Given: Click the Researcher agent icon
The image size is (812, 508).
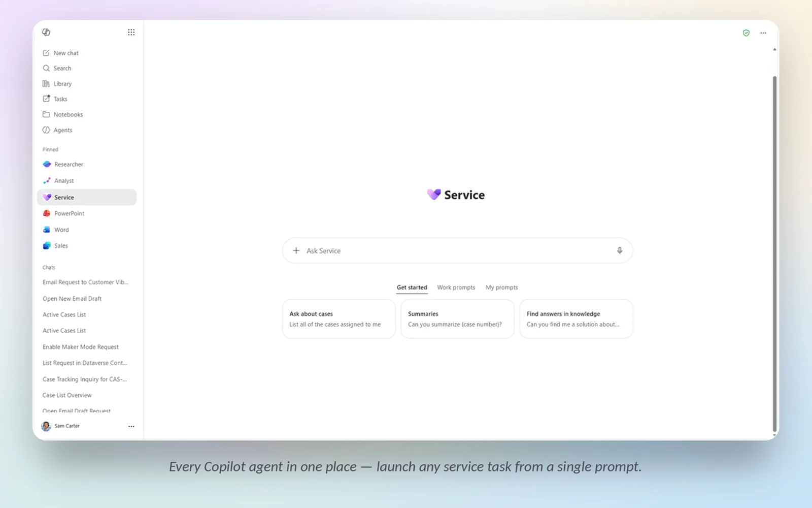Looking at the screenshot, I should [x=47, y=164].
